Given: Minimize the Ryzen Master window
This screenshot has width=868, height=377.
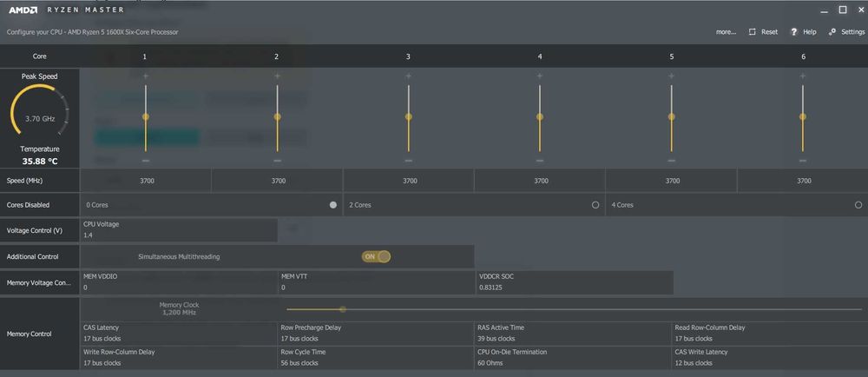Looking at the screenshot, I should (x=825, y=10).
